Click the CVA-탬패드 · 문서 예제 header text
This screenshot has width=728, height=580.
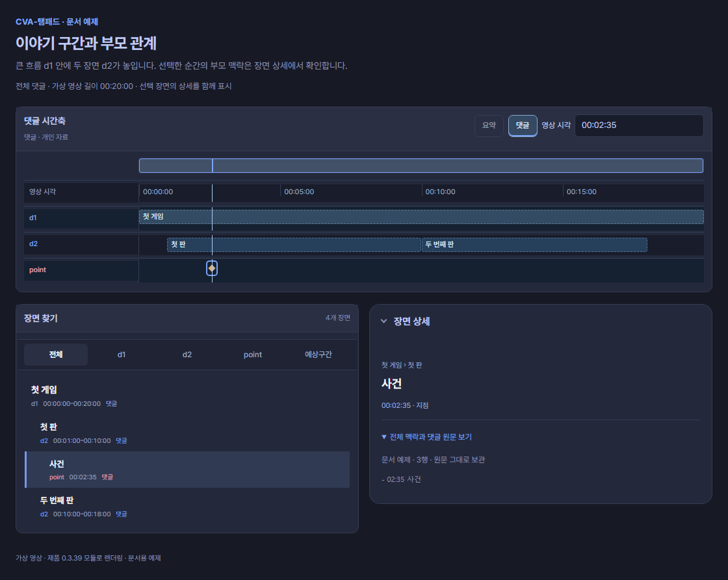[57, 22]
